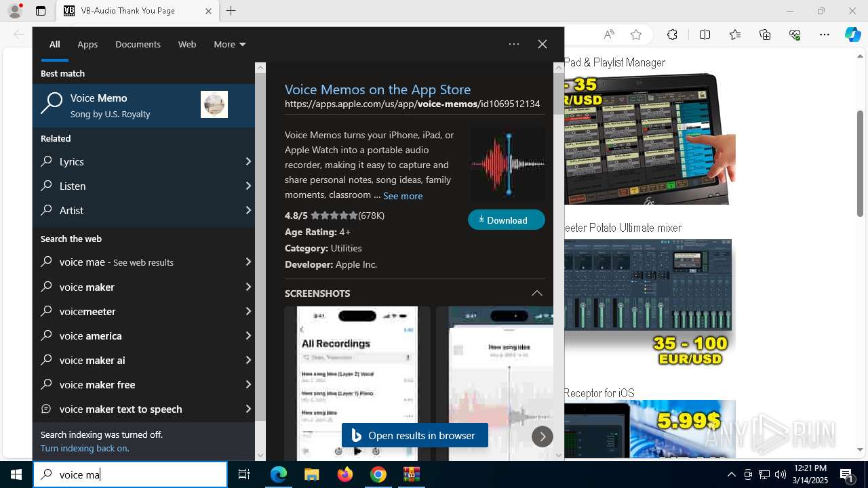Launch Copilot from Edge toolbar
868x488 pixels.
pos(852,35)
